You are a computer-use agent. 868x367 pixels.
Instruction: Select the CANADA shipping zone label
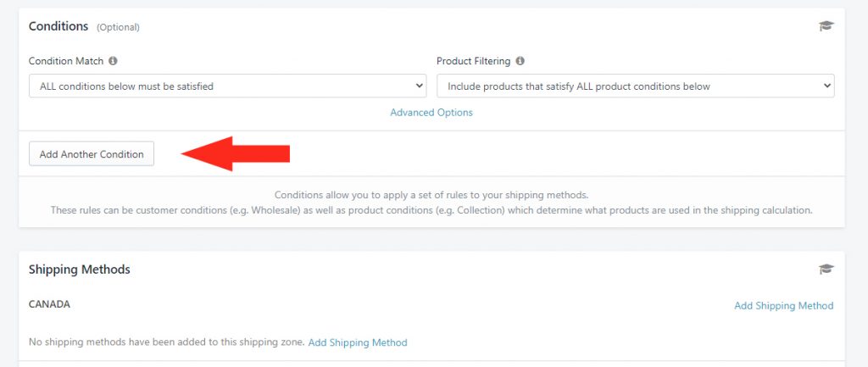click(49, 304)
